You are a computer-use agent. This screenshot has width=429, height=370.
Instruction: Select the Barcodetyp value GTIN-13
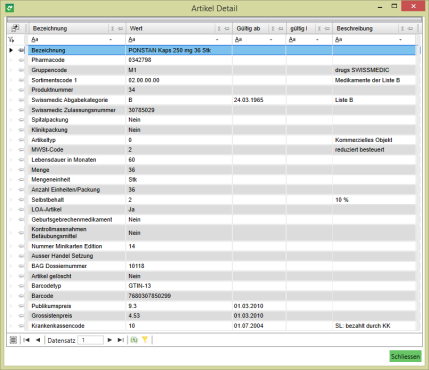coord(139,286)
